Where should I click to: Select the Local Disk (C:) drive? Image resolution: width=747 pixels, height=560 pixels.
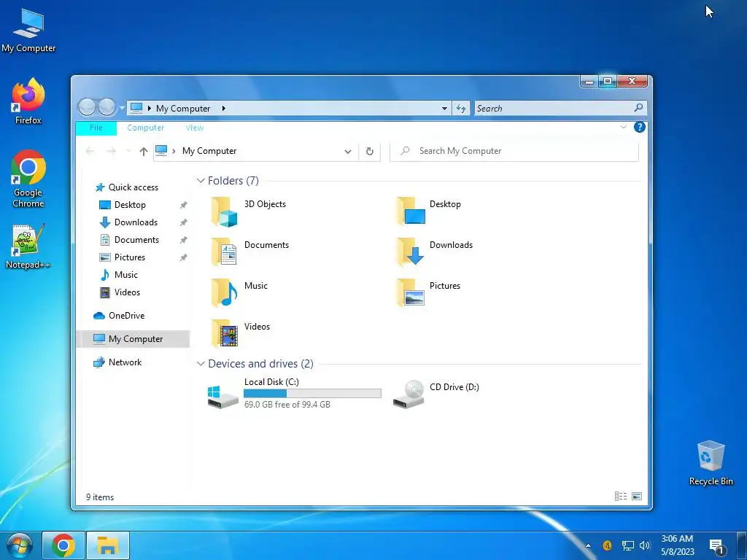[295, 393]
